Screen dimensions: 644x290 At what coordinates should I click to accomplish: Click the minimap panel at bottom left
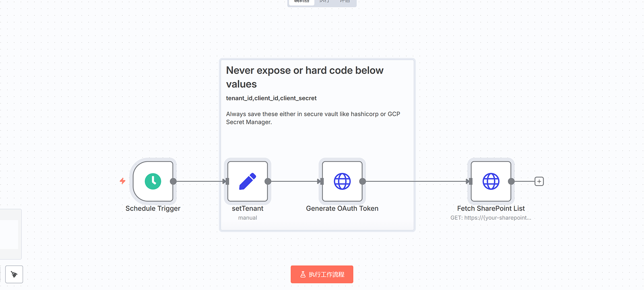click(x=9, y=234)
